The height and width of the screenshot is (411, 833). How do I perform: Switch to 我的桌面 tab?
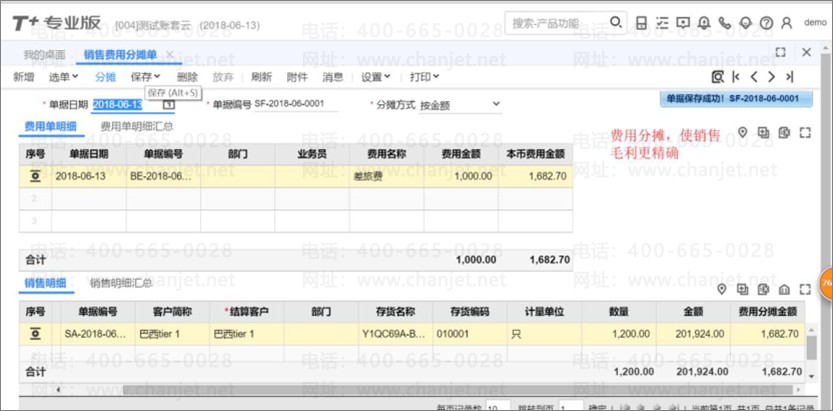(45, 55)
